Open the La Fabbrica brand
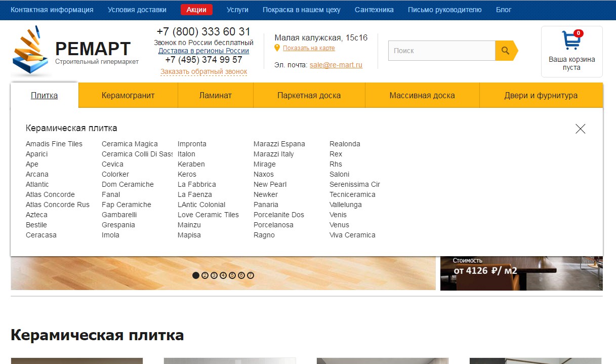This screenshot has height=364, width=616. 197,184
